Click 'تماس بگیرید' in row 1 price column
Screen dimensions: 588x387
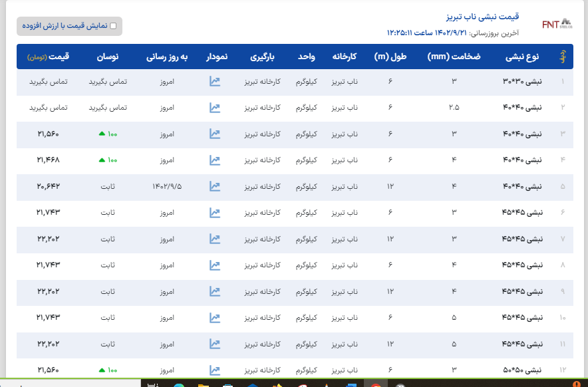click(x=48, y=82)
